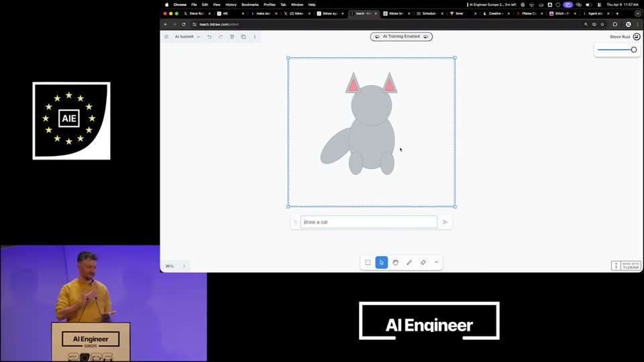Open the Window menu
Screen dimensions: 644x362
point(297,5)
